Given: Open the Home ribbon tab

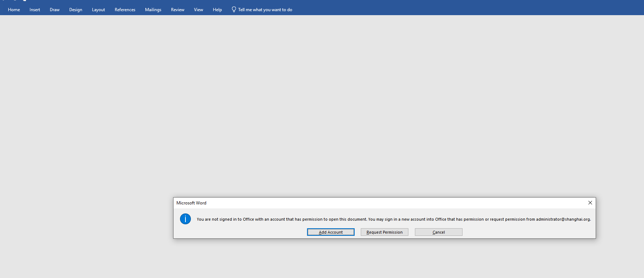Looking at the screenshot, I should pos(14,10).
